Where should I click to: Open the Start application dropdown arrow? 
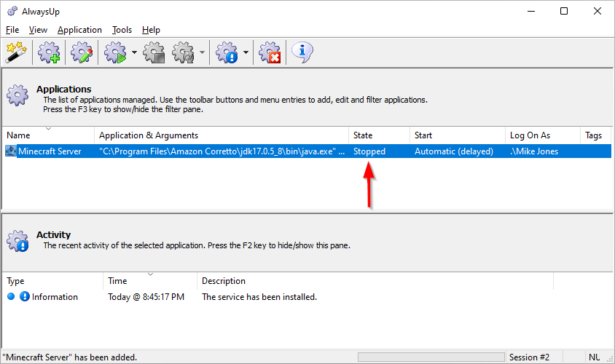(x=134, y=52)
